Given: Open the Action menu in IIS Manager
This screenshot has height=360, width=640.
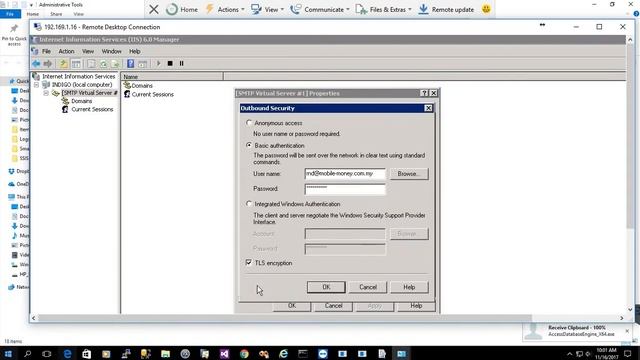Looking at the screenshot, I should click(66, 51).
